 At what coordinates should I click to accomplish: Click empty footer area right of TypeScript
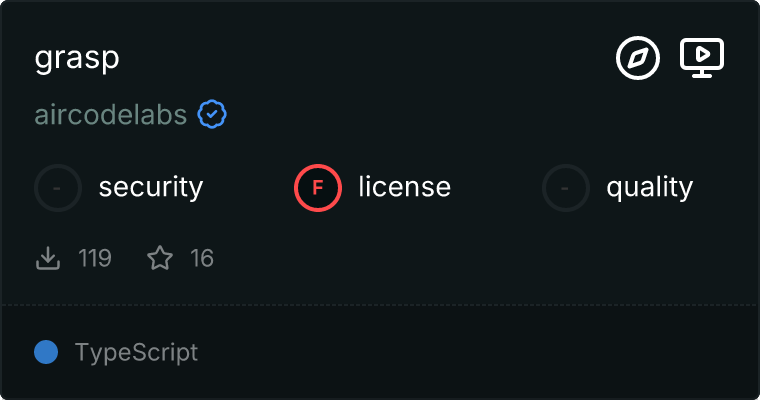click(480, 352)
